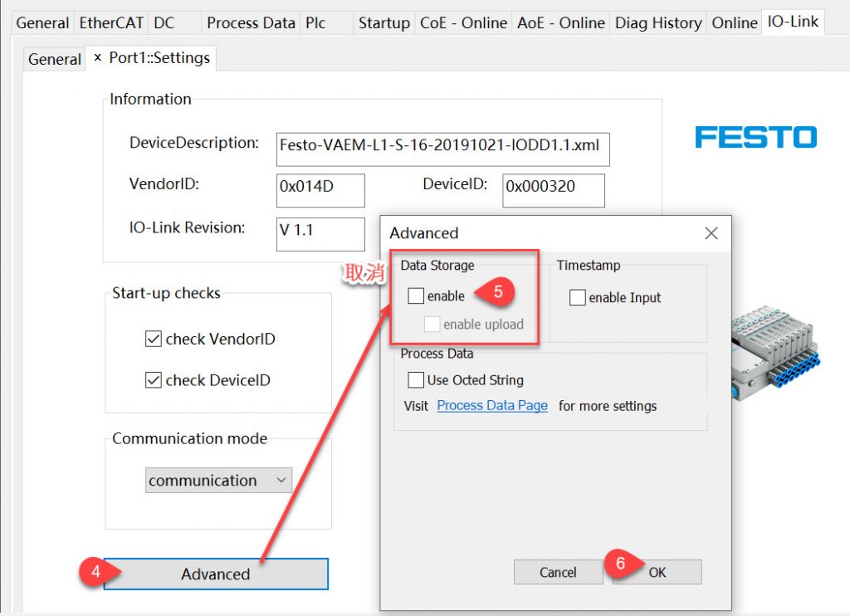Uncheck the check VendorID option
This screenshot has height=616, width=850.
[x=154, y=339]
